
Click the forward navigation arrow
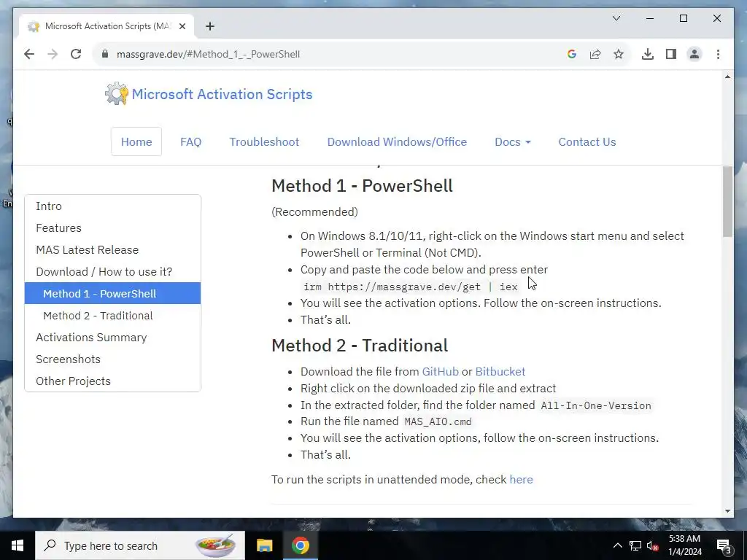coord(53,54)
